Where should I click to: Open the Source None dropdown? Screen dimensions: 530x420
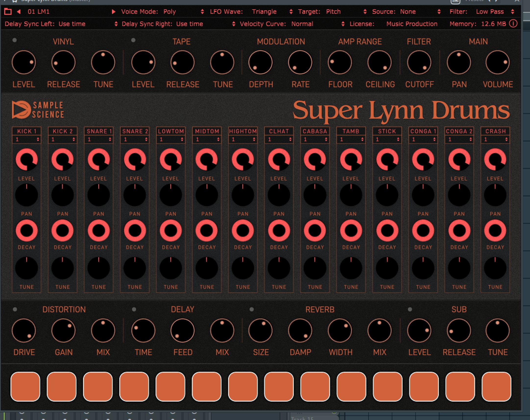(420, 12)
